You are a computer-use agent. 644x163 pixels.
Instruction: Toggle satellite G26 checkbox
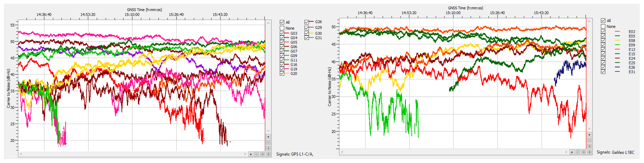click(x=307, y=22)
